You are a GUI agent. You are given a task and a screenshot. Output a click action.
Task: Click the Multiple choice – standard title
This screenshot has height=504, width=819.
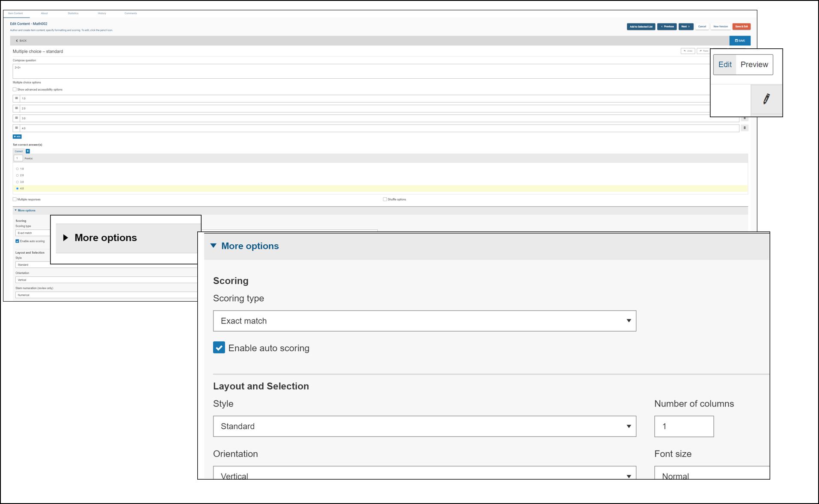(x=38, y=51)
